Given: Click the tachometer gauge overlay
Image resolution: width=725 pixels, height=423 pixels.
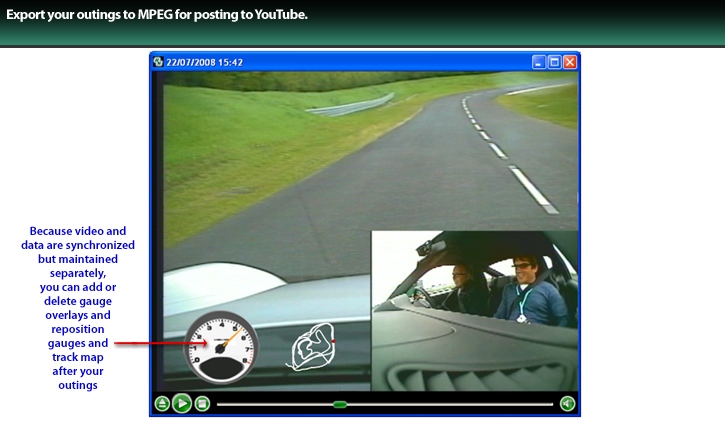Looking at the screenshot, I should pyautogui.click(x=221, y=347).
